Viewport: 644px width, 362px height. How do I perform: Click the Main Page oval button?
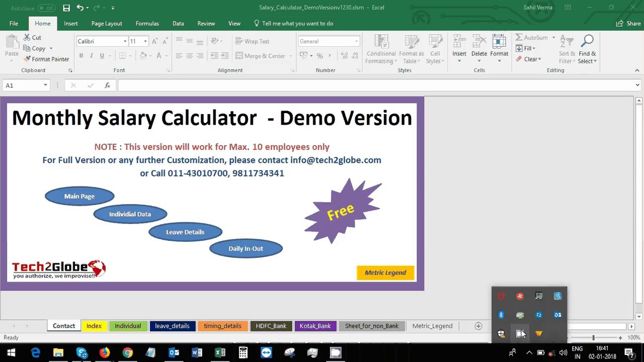79,196
